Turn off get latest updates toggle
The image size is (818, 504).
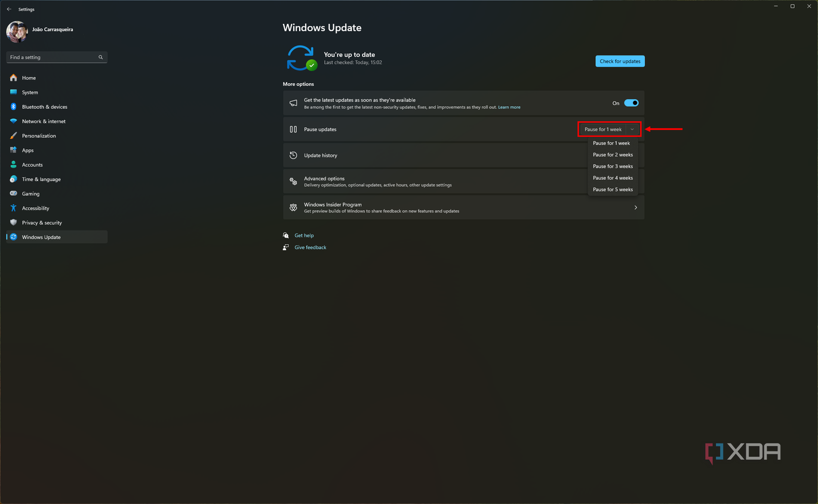631,103
